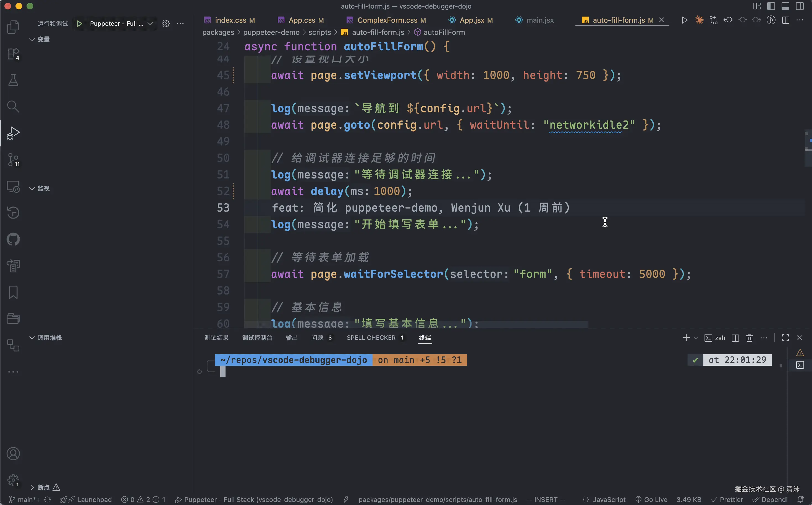
Task: Start debugging with green play button
Action: pyautogui.click(x=79, y=23)
